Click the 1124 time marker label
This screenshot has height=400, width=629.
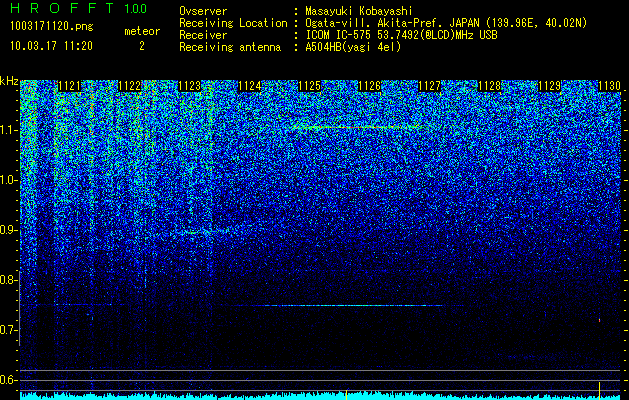tap(250, 86)
